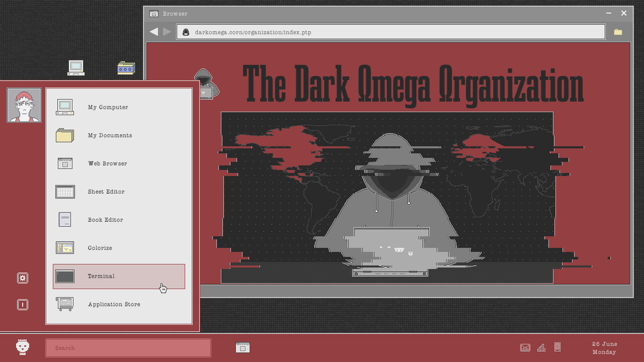The image size is (644, 362).
Task: Select the browser window icon on taskbar
Action: point(243,348)
